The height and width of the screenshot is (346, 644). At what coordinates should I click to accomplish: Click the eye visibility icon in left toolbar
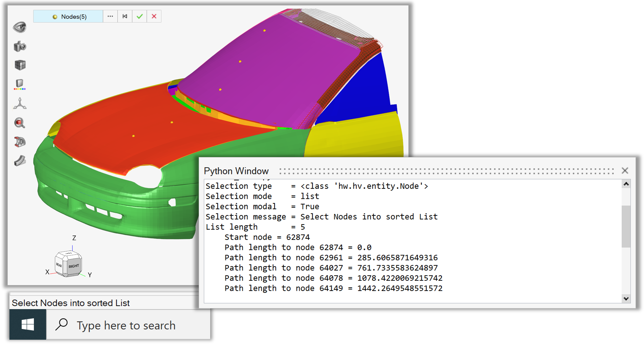[x=20, y=27]
